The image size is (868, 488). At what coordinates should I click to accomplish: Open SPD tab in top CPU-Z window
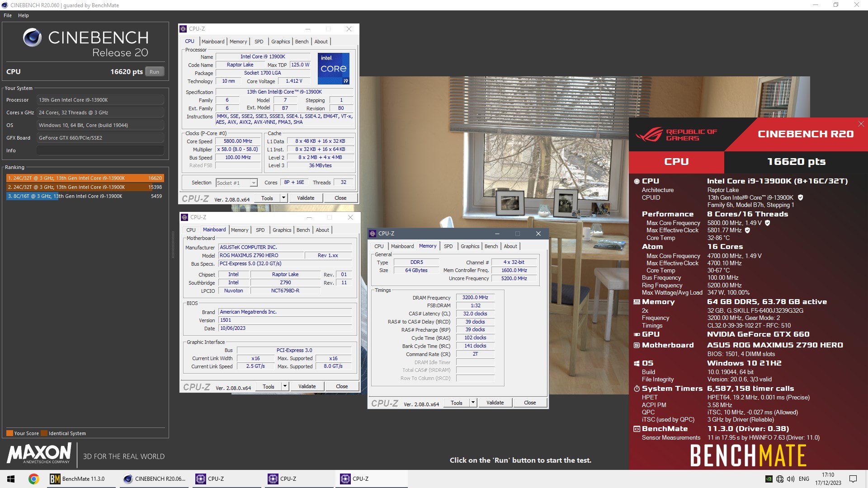coord(259,42)
